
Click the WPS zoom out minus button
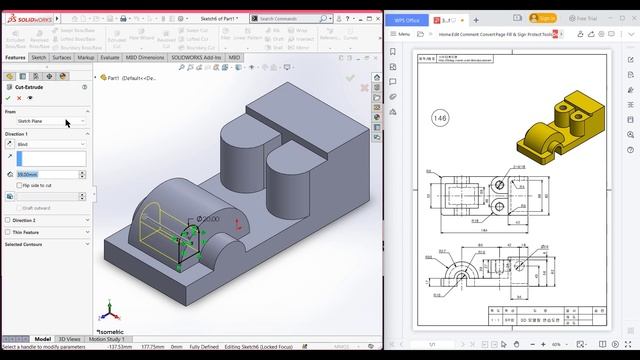(x=532, y=344)
